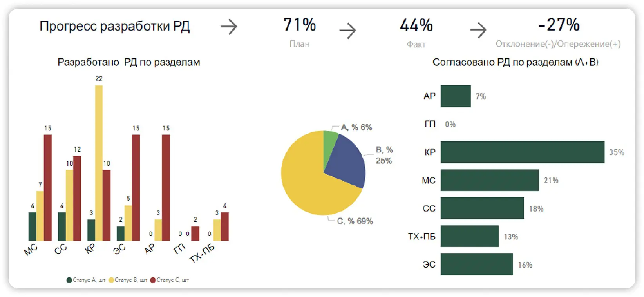Viewport: 644px width, 297px height.
Task: Click the tallest yellow КР column labeled 22
Action: 99,163
